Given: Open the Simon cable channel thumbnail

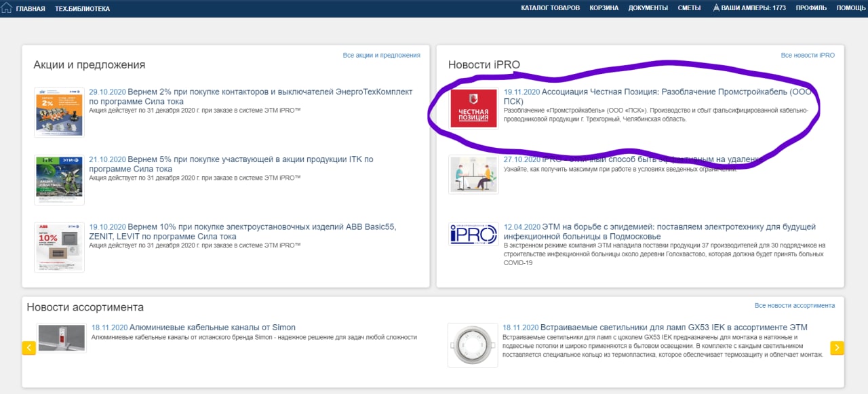Looking at the screenshot, I should (x=62, y=337).
